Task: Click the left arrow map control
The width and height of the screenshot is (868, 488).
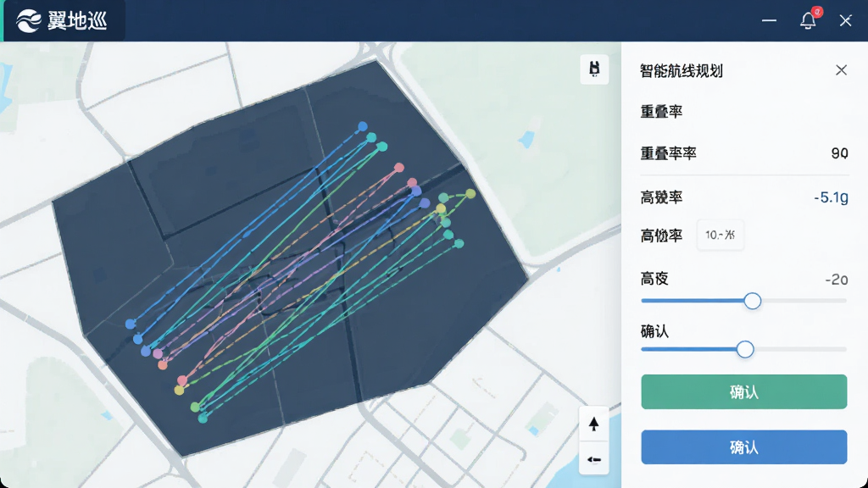Action: [x=594, y=459]
